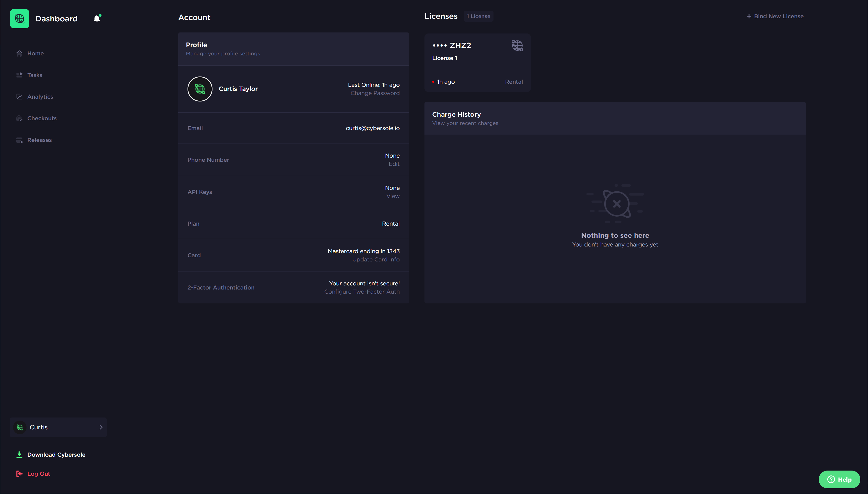Open Curtis account menu

click(58, 427)
